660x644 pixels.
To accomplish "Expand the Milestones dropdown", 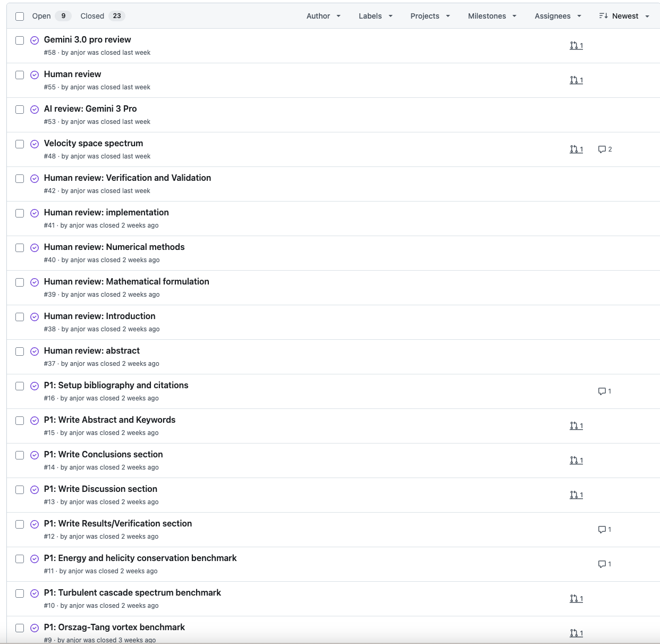I will [492, 16].
